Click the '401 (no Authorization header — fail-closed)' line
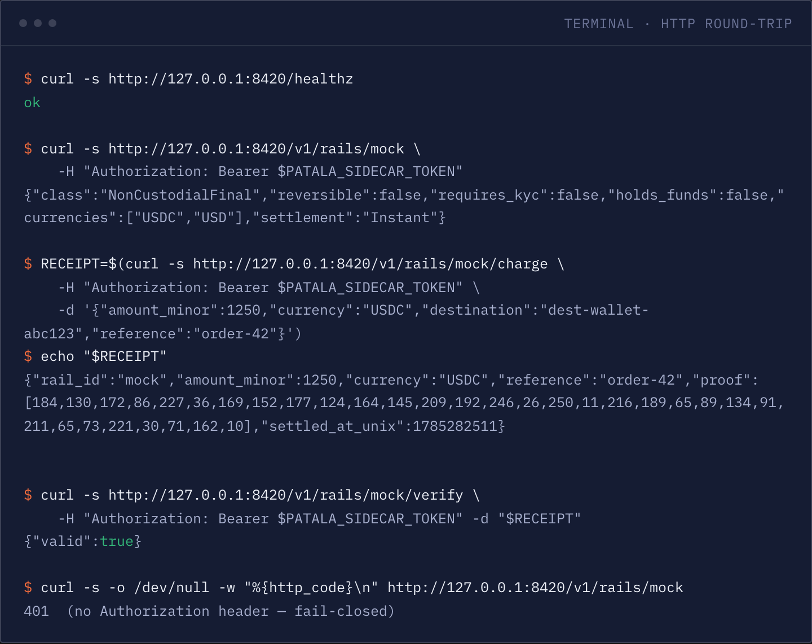812x644 pixels. tap(209, 611)
